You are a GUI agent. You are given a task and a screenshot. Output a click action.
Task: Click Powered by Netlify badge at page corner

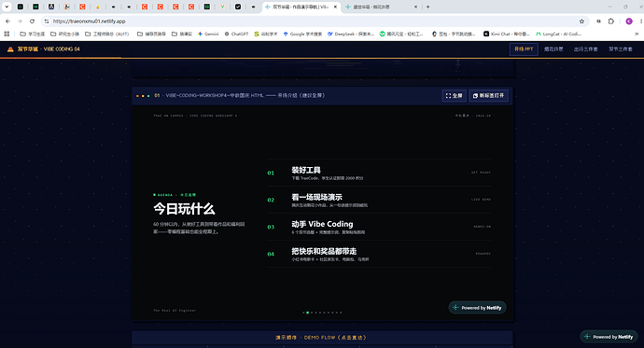tap(609, 337)
